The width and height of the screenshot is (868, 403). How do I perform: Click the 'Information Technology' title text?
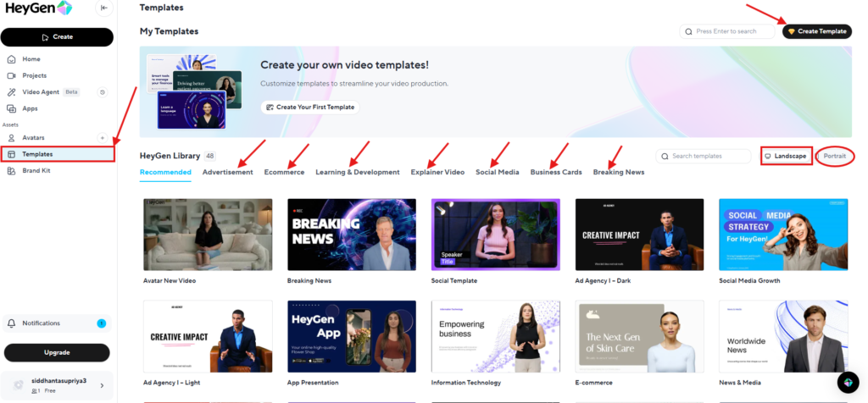(466, 383)
